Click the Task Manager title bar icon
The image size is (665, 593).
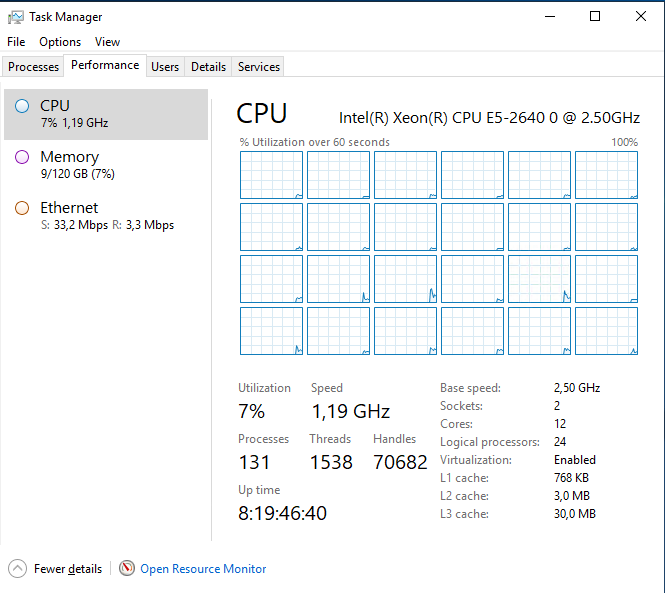(16, 17)
